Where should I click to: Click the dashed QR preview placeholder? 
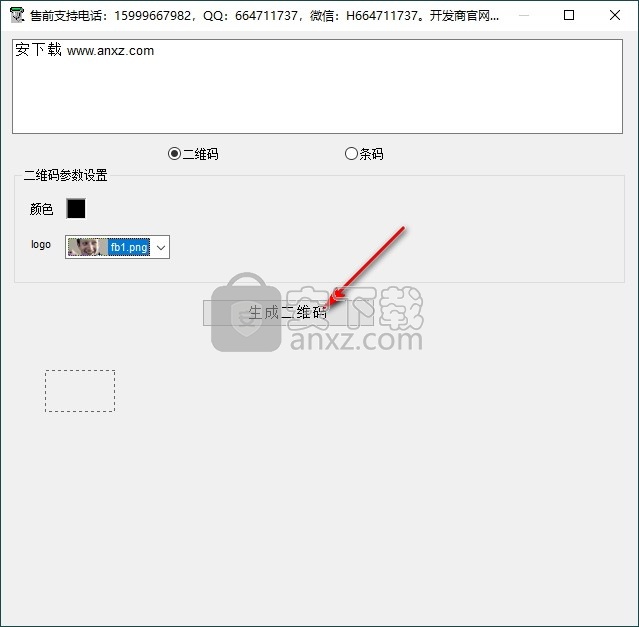[x=80, y=391]
